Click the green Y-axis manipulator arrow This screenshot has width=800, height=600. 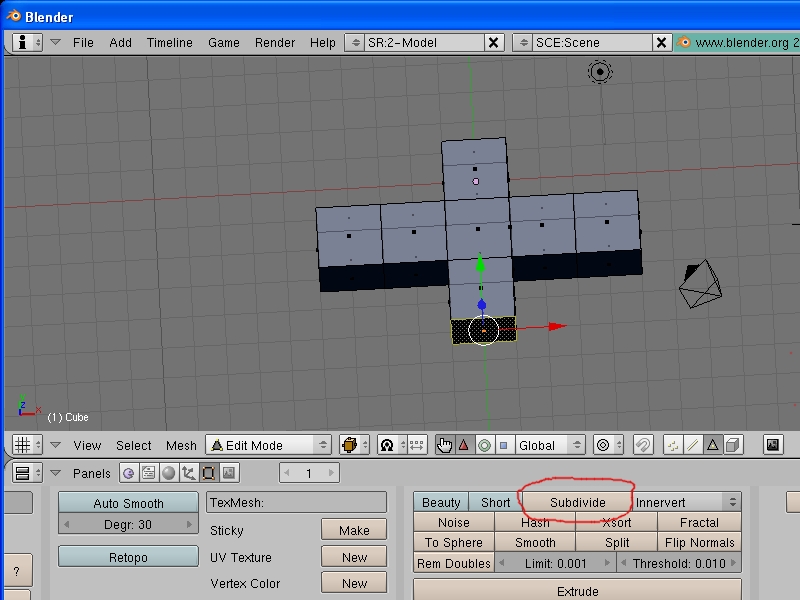click(x=480, y=262)
